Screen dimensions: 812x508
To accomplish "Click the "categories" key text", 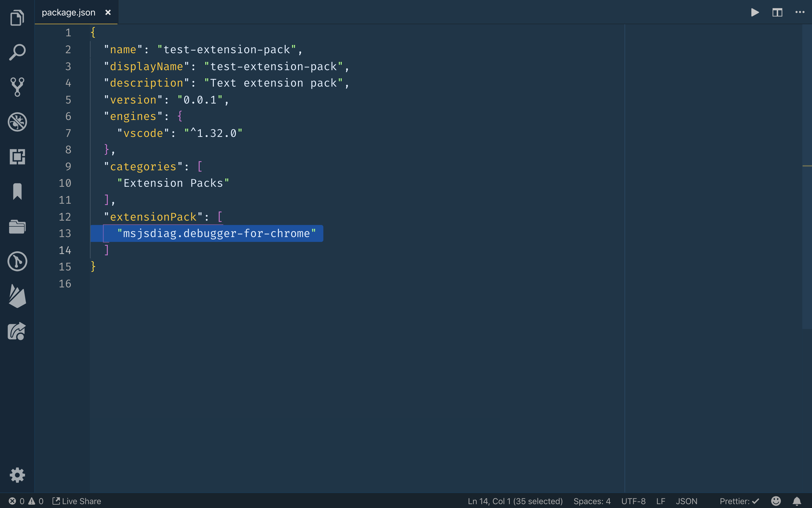I will coord(143,167).
